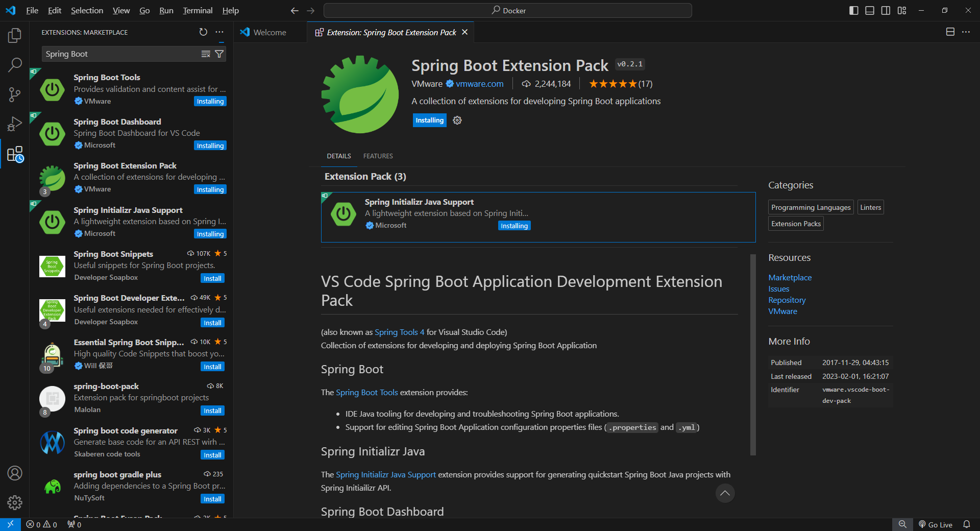Open the Accounts menu icon

pos(15,473)
